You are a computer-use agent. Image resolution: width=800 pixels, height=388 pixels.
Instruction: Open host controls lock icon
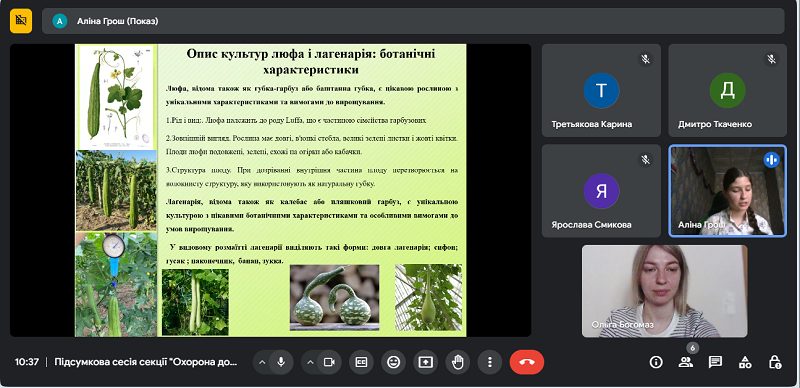pos(774,362)
